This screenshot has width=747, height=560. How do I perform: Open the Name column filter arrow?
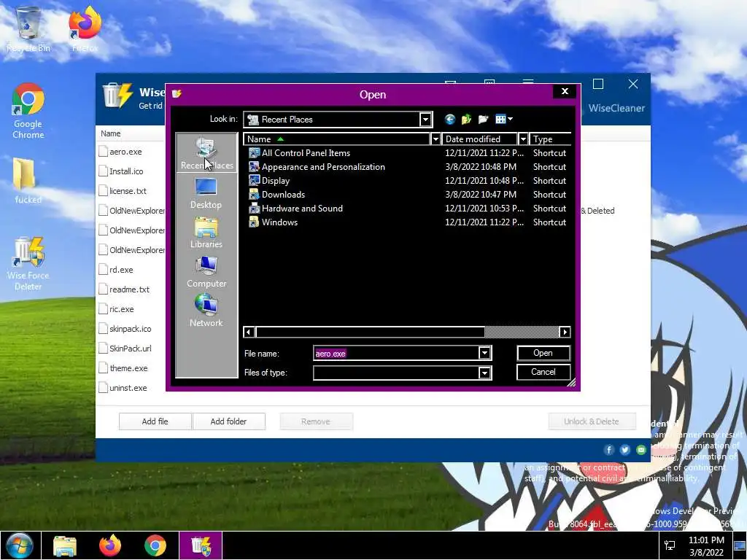(435, 139)
